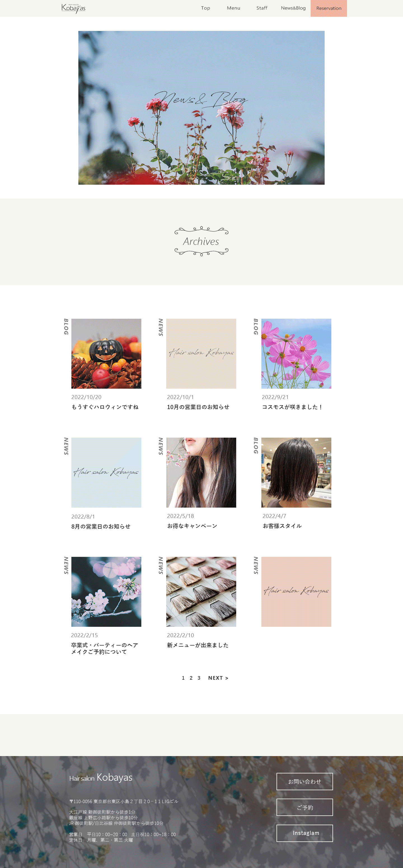
Task: Open the Menu navigation item
Action: pos(233,8)
